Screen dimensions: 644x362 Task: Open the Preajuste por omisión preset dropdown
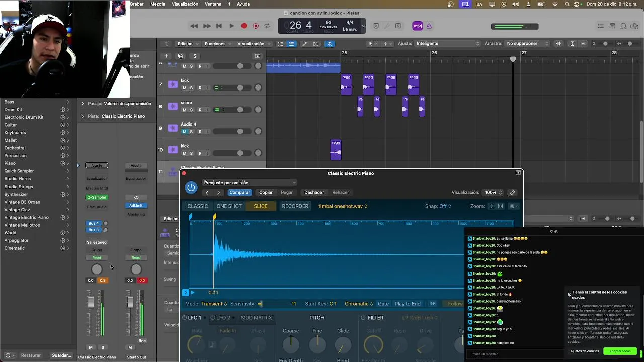[x=250, y=183]
